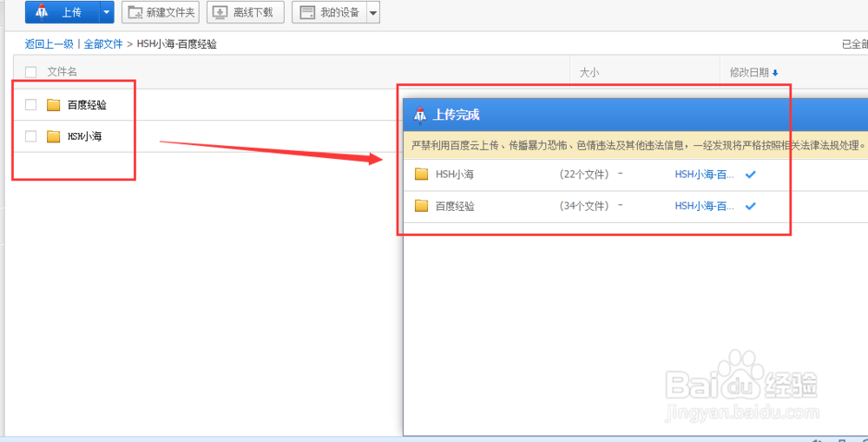Click the 上传 upload button

(62, 12)
